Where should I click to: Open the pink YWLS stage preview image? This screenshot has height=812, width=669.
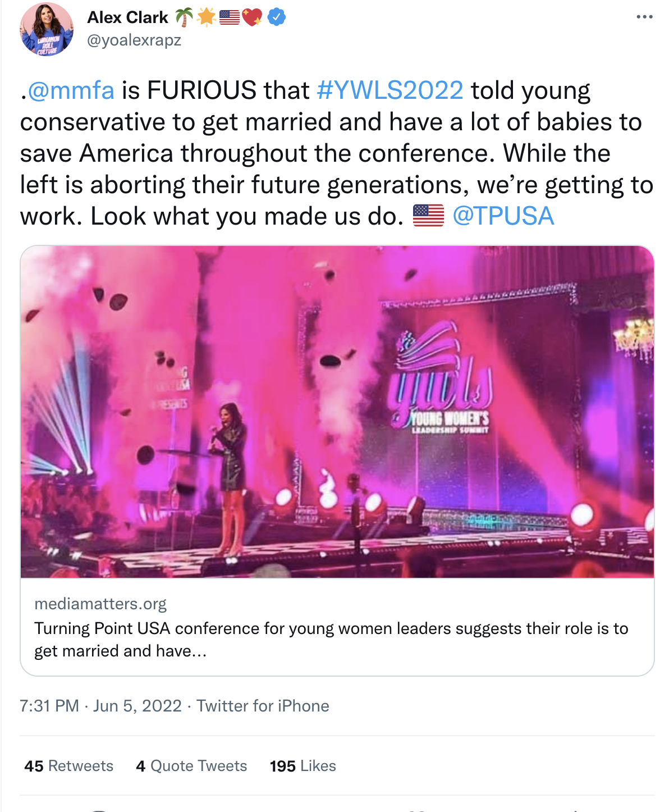(337, 412)
